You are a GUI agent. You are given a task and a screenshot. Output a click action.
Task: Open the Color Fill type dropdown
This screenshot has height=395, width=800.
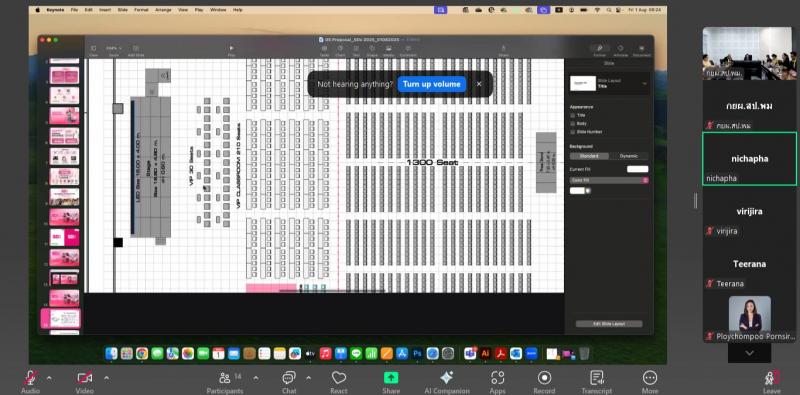pos(609,180)
